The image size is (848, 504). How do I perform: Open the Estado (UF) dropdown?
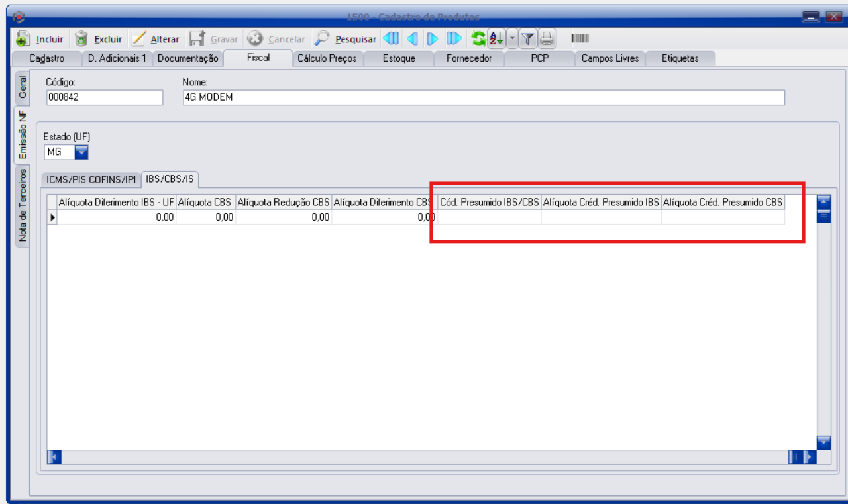pyautogui.click(x=81, y=152)
